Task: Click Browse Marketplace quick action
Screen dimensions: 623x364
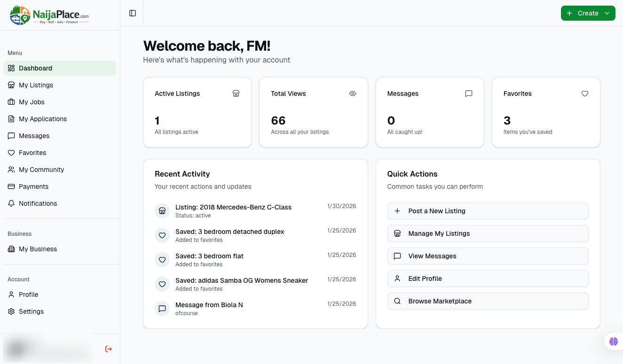Action: click(488, 301)
